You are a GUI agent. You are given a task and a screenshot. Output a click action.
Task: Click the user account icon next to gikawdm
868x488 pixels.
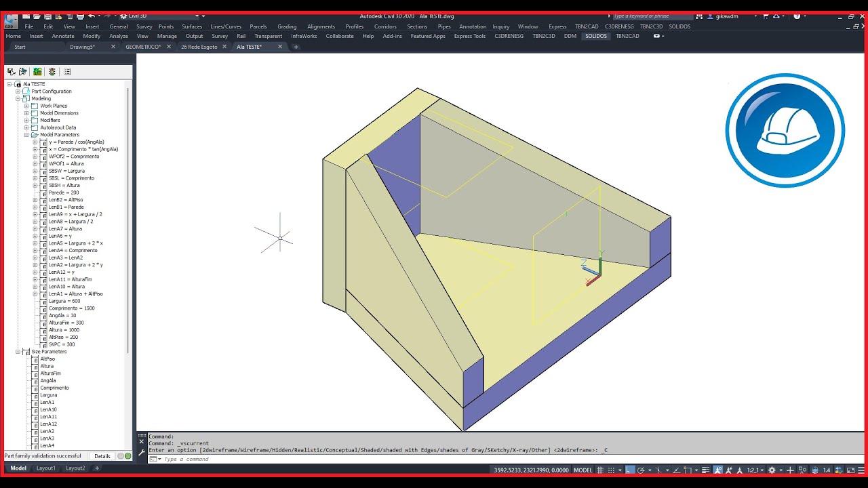(710, 16)
